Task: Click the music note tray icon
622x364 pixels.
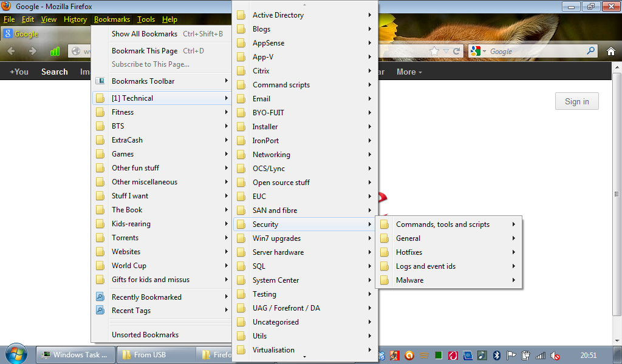Action: click(482, 356)
